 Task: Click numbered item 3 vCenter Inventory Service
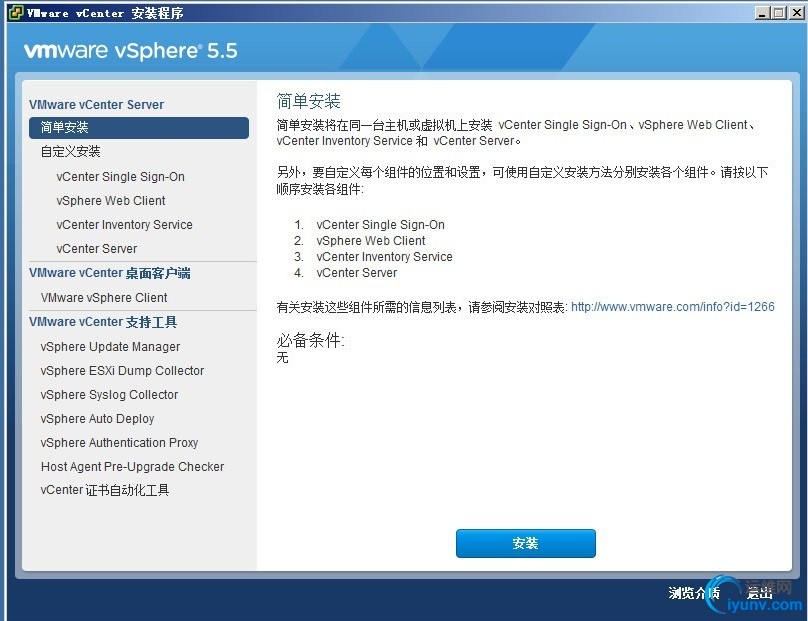(x=384, y=257)
